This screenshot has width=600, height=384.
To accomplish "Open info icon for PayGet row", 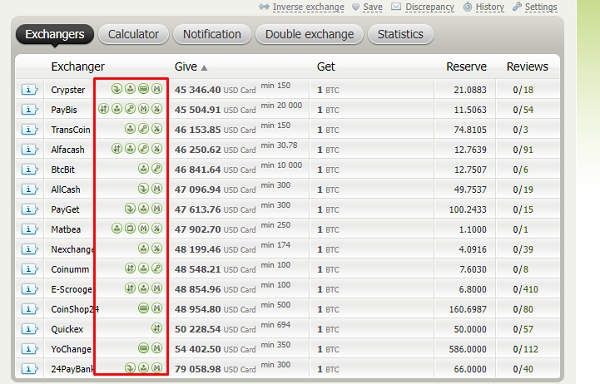I will [29, 209].
